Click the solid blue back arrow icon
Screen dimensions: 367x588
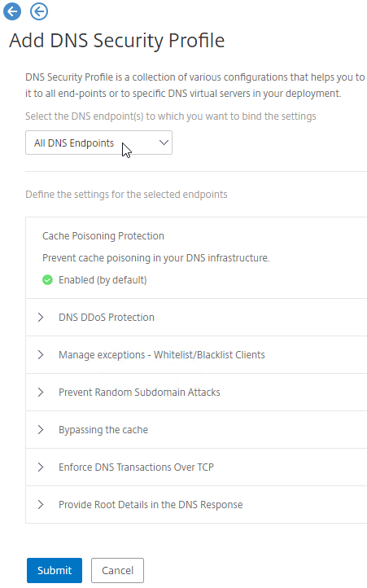pyautogui.click(x=12, y=11)
